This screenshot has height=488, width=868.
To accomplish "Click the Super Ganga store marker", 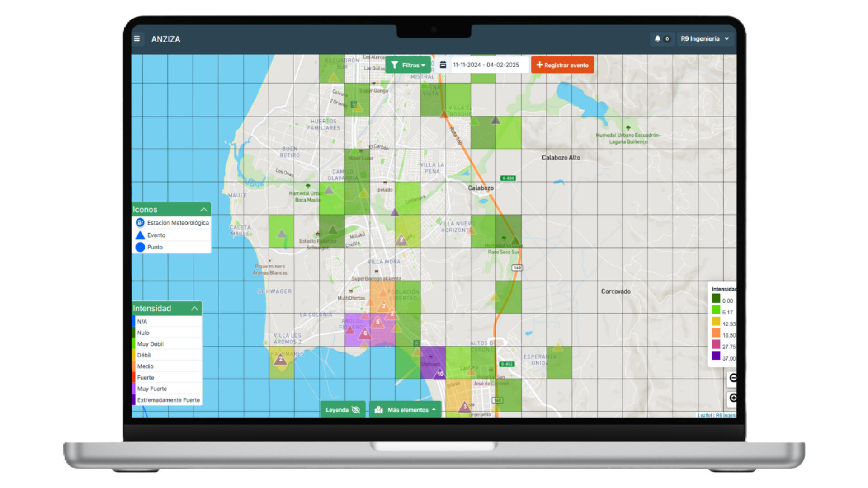I will 374,84.
